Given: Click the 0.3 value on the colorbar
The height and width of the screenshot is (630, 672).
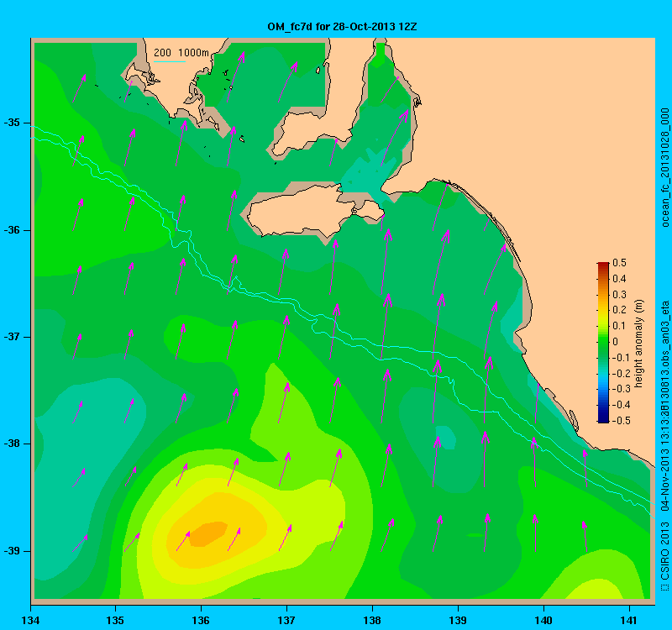Looking at the screenshot, I should [619, 295].
